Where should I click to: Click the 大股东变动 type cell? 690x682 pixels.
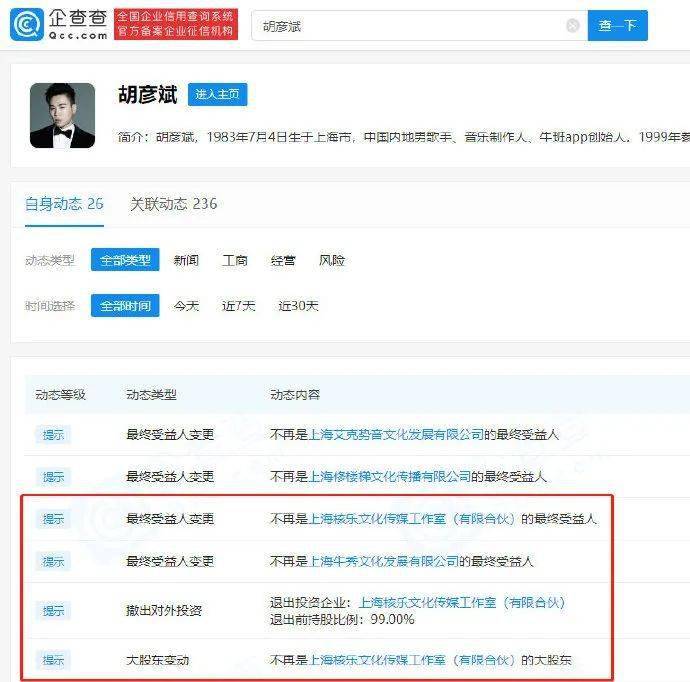pyautogui.click(x=158, y=660)
